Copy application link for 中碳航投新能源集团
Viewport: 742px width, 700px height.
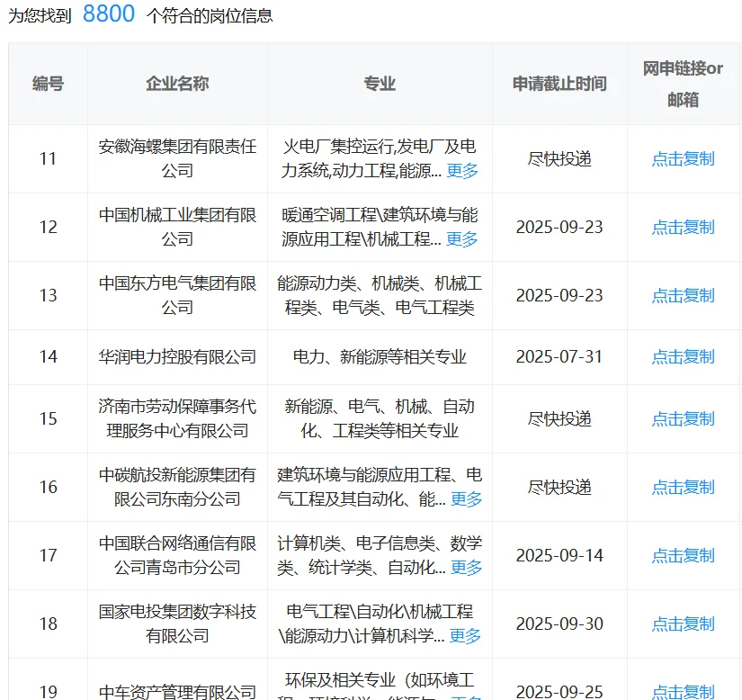pos(683,487)
